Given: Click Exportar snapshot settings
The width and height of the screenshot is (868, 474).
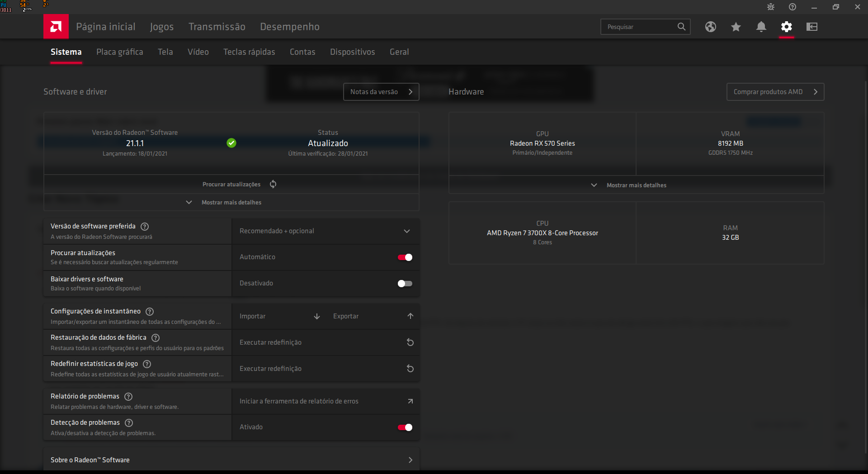Looking at the screenshot, I should (373, 316).
